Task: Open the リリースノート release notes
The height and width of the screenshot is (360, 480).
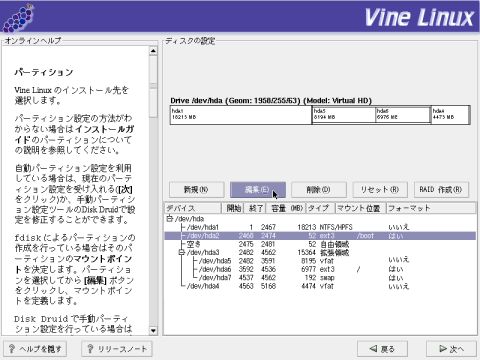Action: [117, 349]
